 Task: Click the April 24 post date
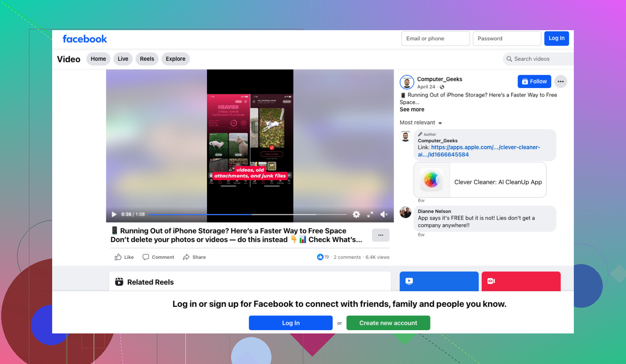pyautogui.click(x=426, y=87)
